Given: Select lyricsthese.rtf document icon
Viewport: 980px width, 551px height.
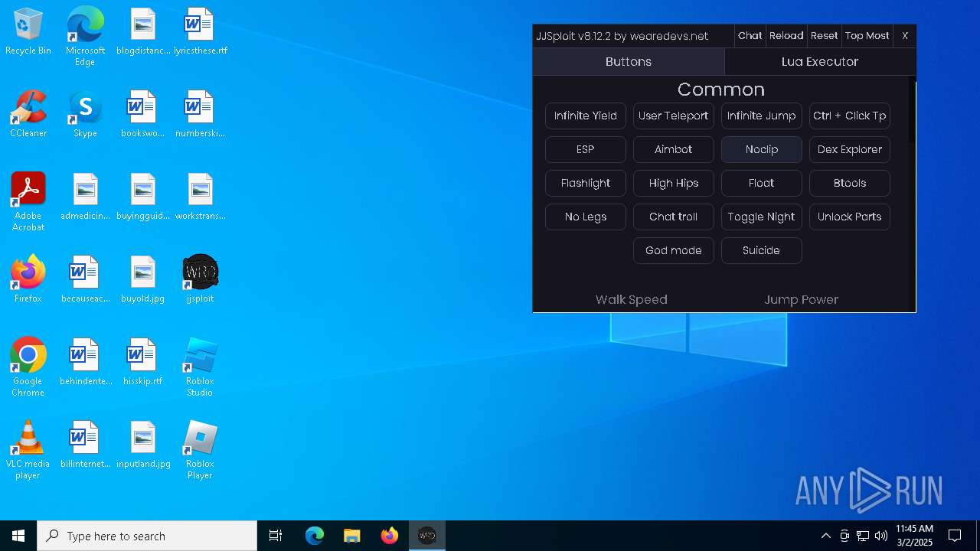Looking at the screenshot, I should pos(200,31).
